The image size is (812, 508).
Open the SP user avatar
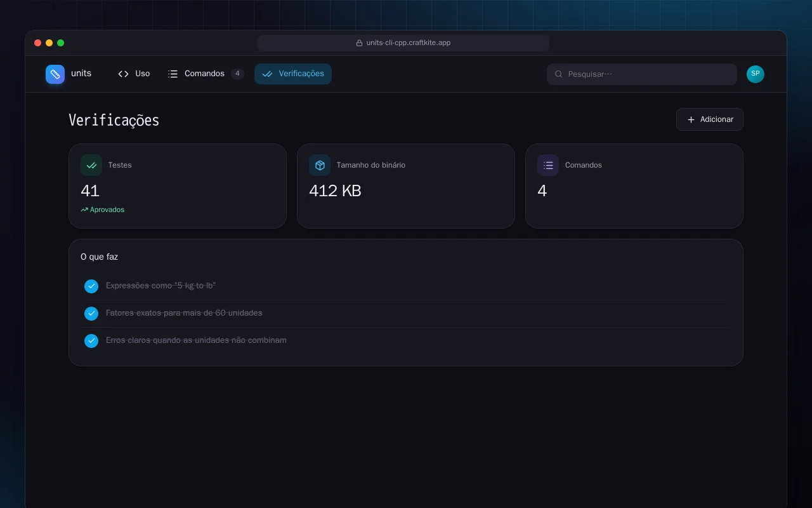756,74
